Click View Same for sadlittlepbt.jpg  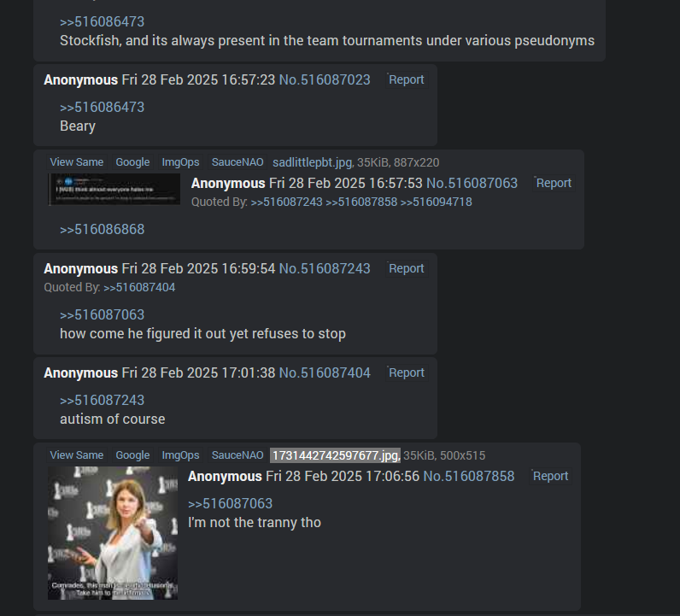[77, 162]
